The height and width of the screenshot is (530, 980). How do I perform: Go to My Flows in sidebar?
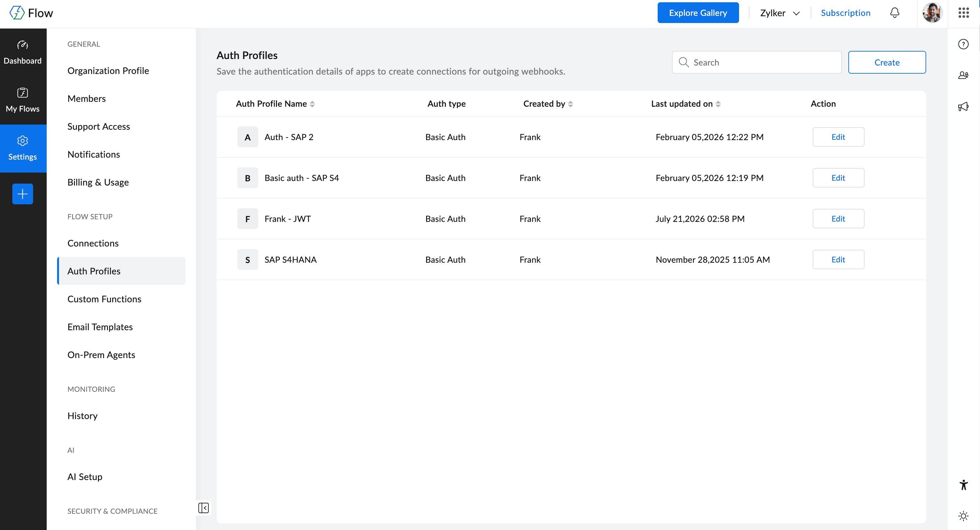point(23,101)
